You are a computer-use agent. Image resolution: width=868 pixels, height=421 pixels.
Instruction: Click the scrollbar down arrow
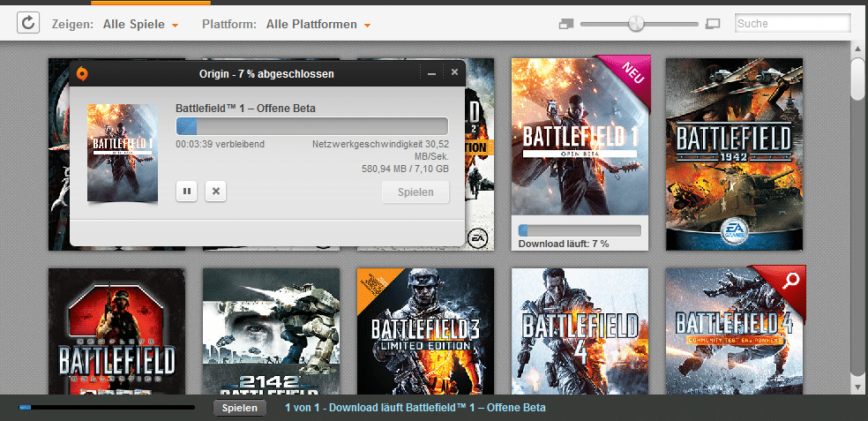(858, 387)
